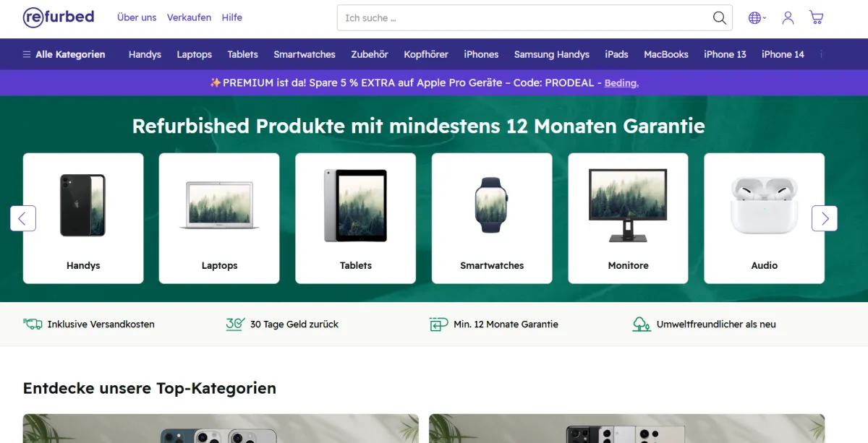
Task: Click the 30 days money-back icon
Action: pyautogui.click(x=235, y=324)
